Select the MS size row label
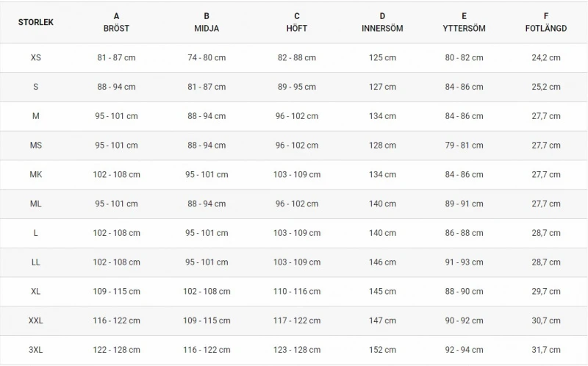Viewport: 588px width, 366px height. point(36,146)
